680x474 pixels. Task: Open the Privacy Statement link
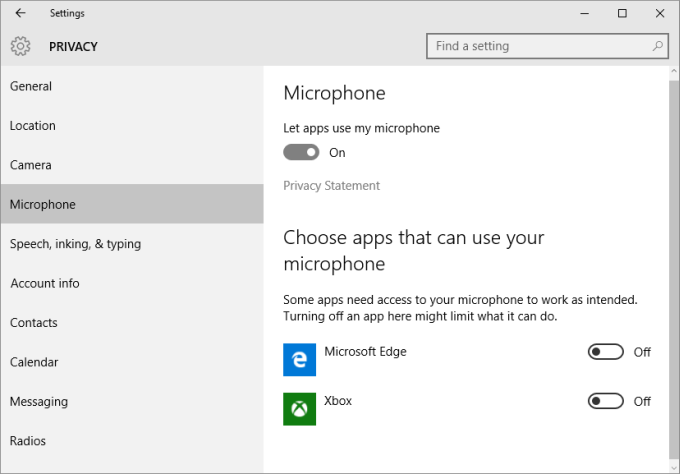(x=332, y=186)
